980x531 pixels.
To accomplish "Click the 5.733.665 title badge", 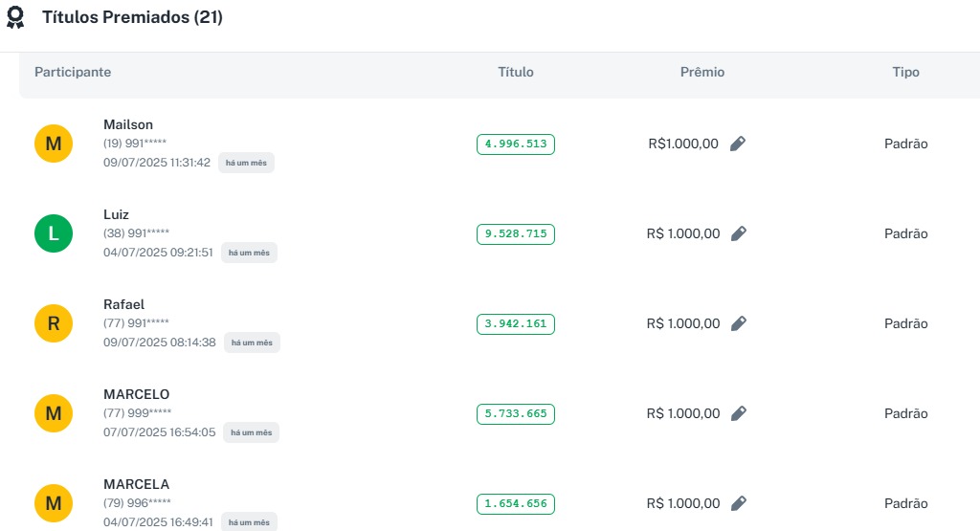I will tap(516, 414).
